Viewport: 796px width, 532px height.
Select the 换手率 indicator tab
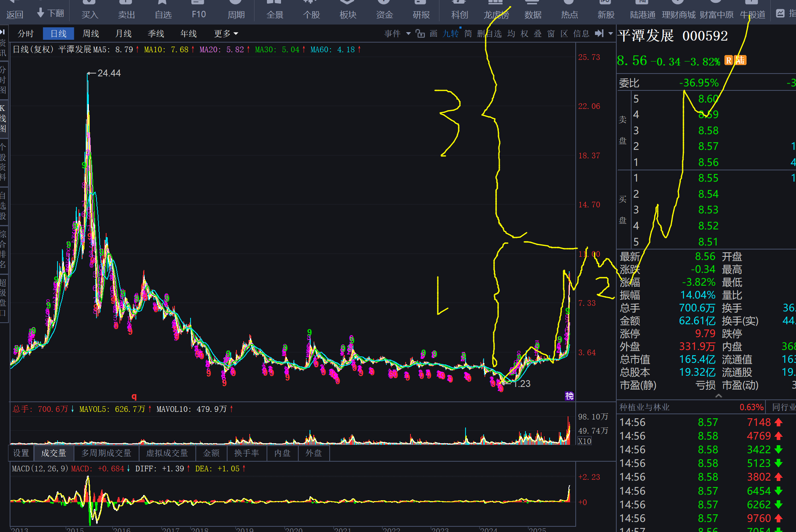click(246, 453)
